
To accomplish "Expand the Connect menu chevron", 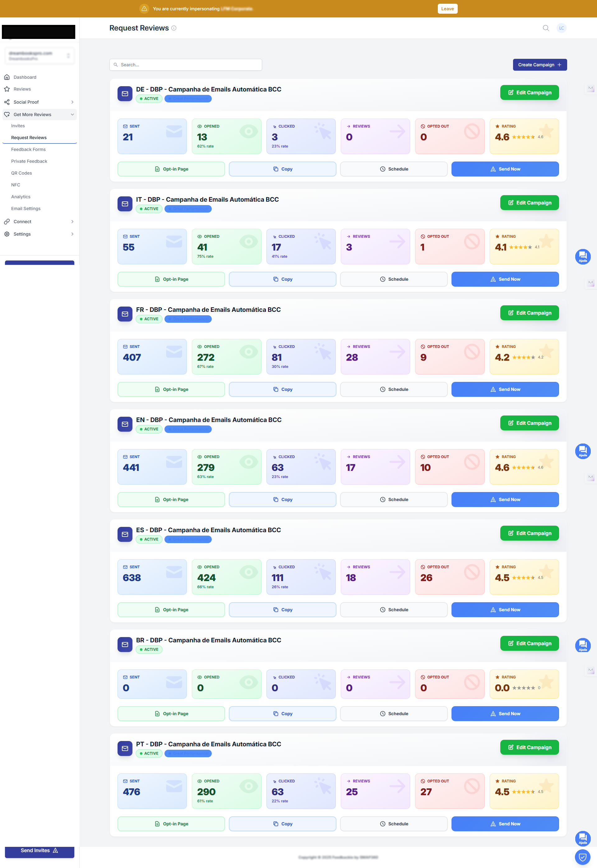I will (x=72, y=222).
